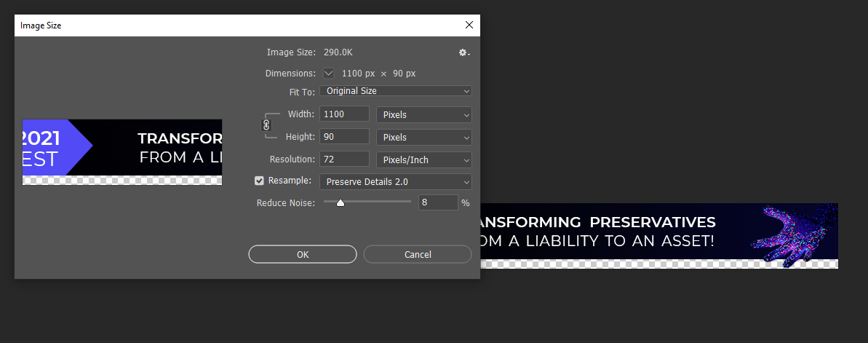Click the Reduce Noise percent field
The image size is (868, 343).
tap(438, 202)
